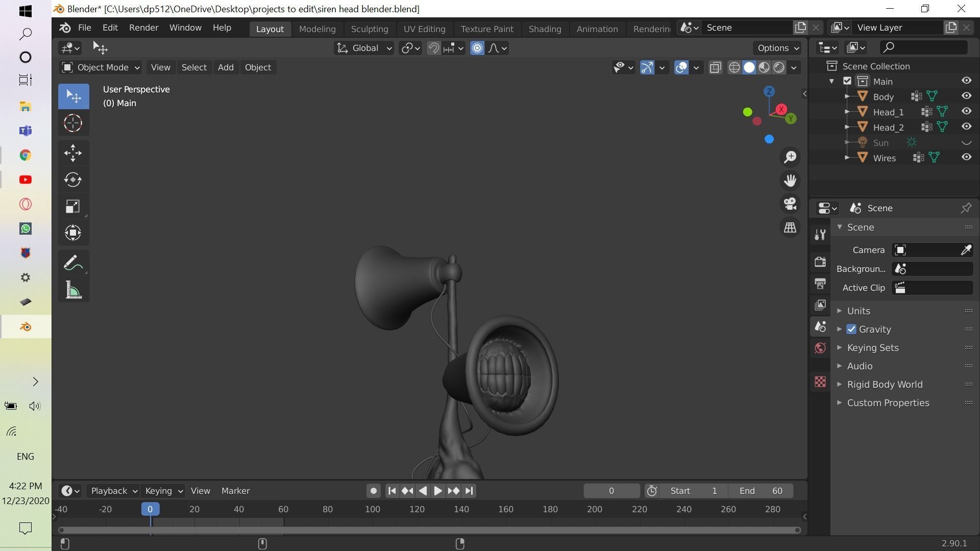The image size is (980, 551).
Task: Open the File menu
Action: 84,28
